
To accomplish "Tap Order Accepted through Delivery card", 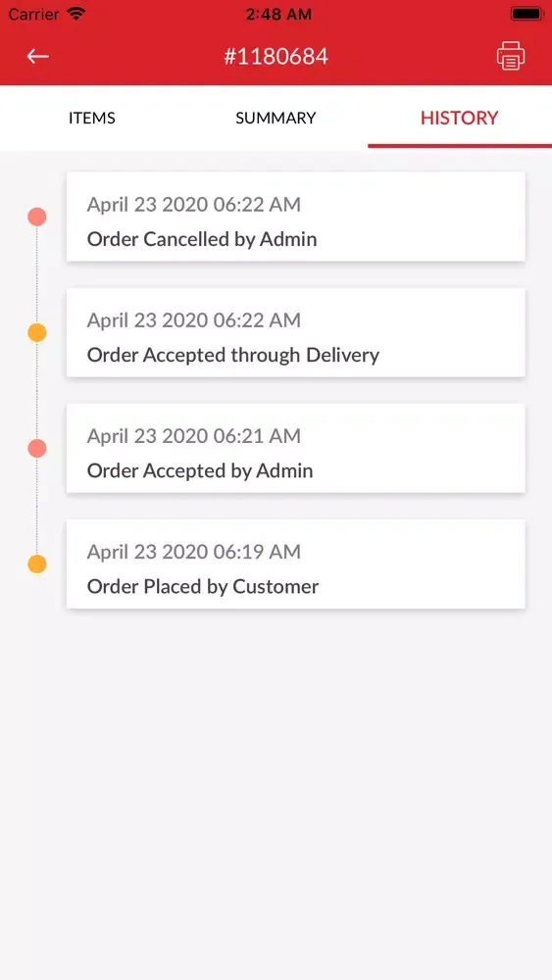I will tap(296, 332).
